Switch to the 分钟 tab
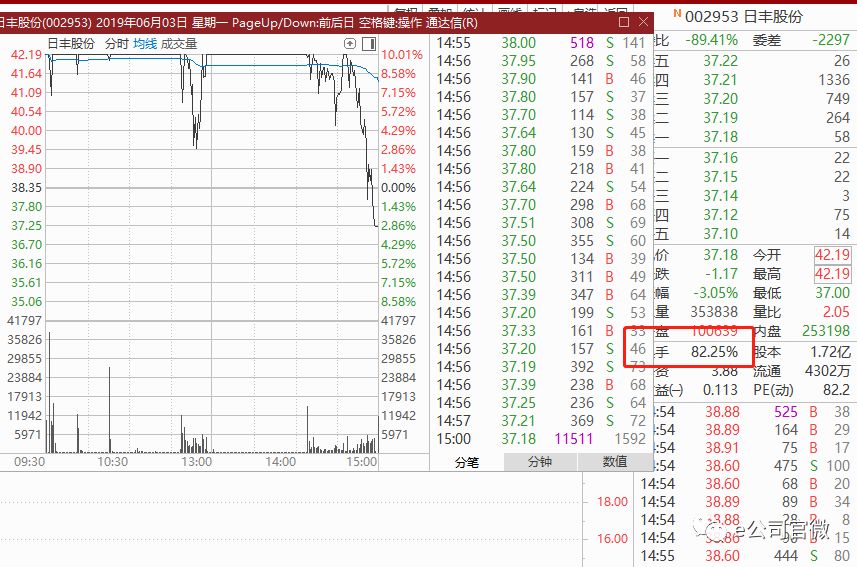The width and height of the screenshot is (857, 567). tap(539, 462)
